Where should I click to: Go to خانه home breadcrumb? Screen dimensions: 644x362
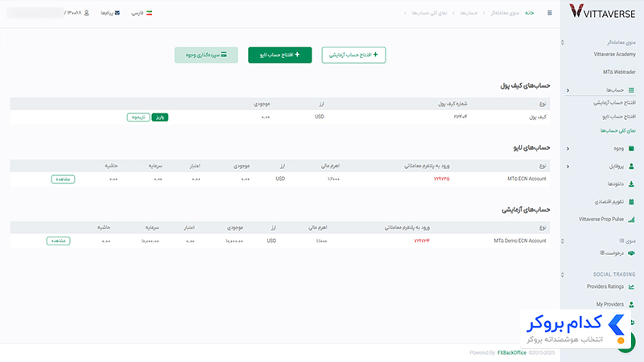coord(530,13)
